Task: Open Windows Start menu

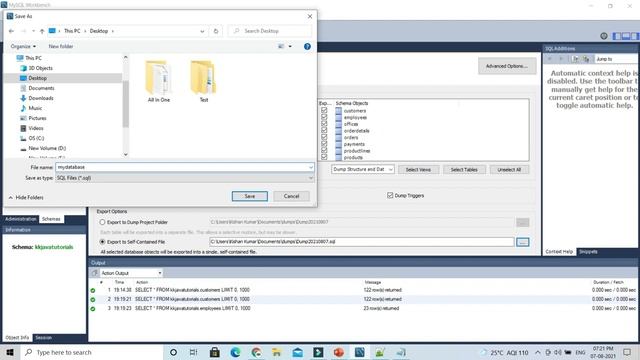Action: (10, 352)
